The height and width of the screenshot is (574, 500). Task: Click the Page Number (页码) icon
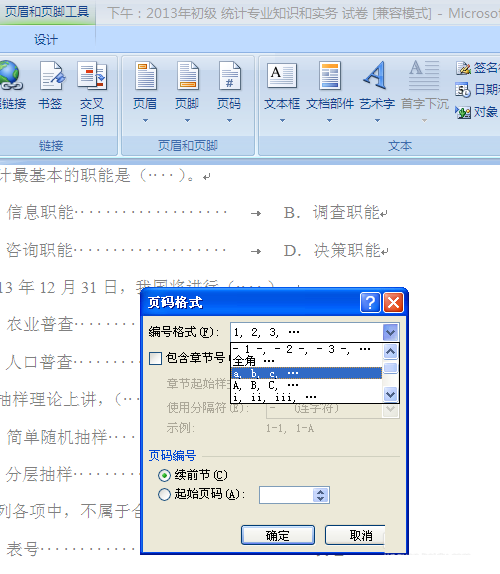point(230,76)
